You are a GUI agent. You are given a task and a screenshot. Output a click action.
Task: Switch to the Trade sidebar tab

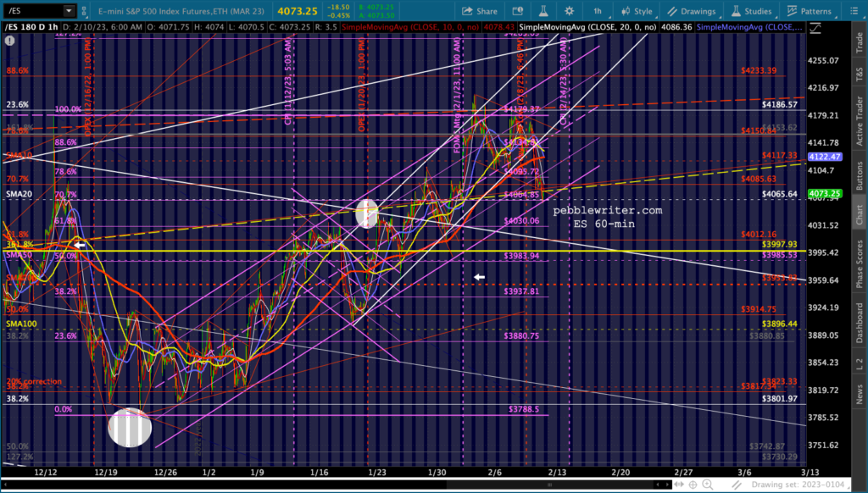860,42
